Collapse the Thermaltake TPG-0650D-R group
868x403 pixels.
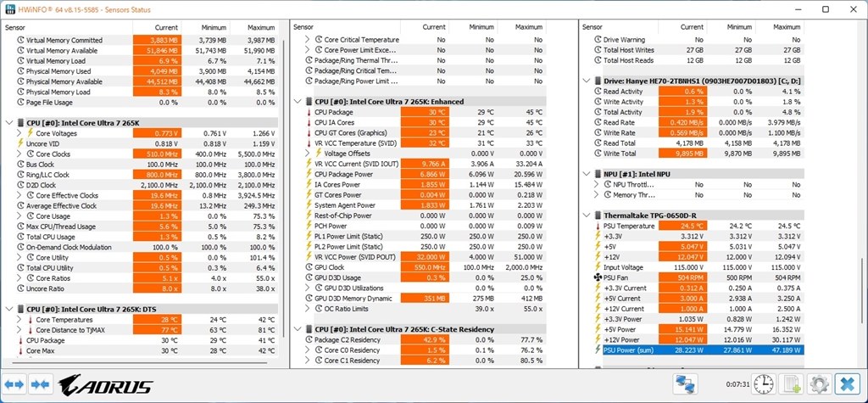(587, 215)
